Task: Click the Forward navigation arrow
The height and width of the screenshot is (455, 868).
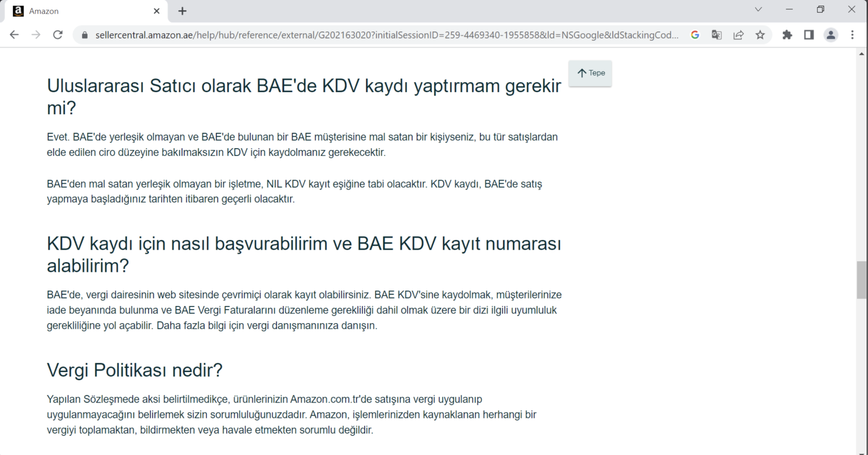Action: (x=36, y=35)
